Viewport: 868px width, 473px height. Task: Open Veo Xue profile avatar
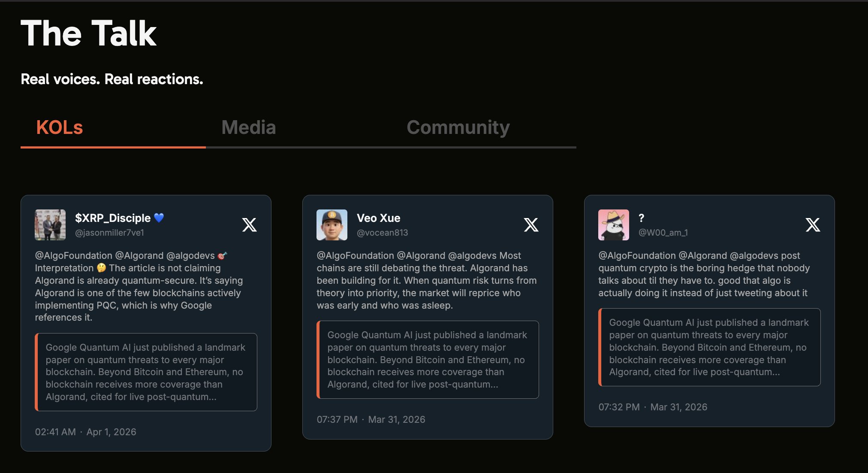[x=332, y=225]
